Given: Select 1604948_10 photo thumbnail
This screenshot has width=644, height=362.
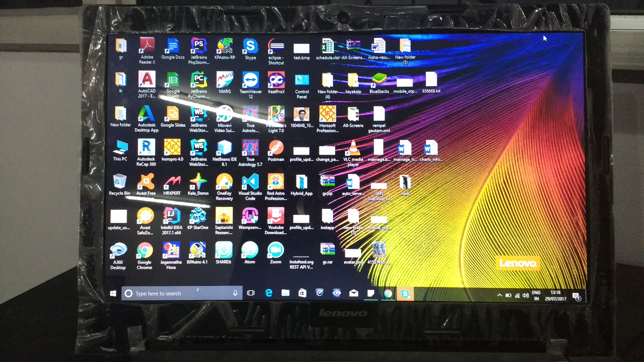Looking at the screenshot, I should pyautogui.click(x=302, y=117).
